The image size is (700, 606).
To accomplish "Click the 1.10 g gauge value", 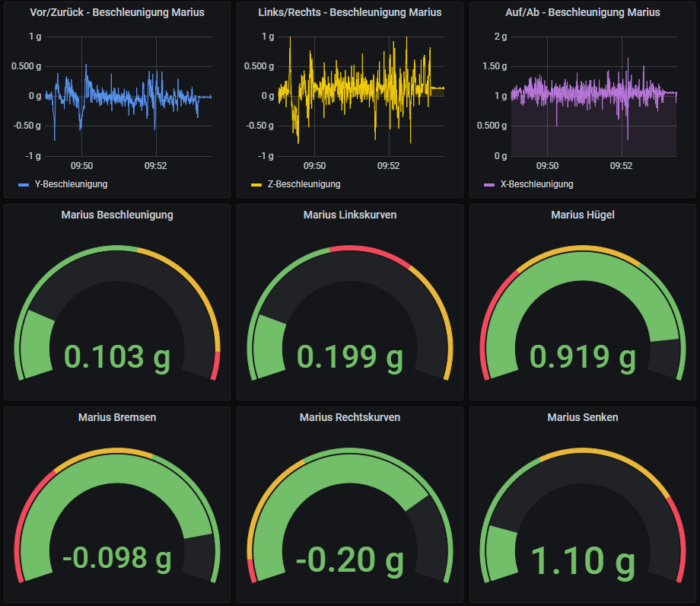I will click(583, 560).
